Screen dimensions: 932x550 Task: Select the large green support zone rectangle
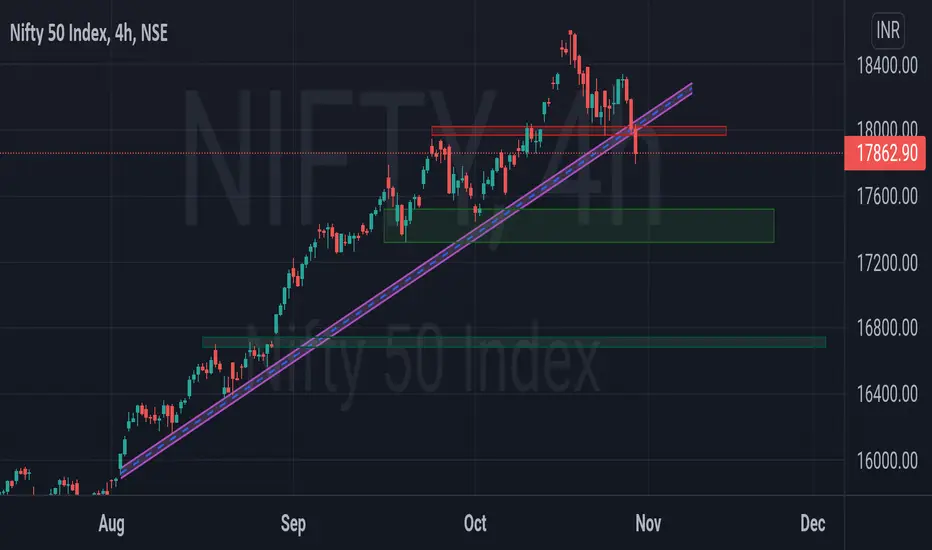pyautogui.click(x=579, y=225)
